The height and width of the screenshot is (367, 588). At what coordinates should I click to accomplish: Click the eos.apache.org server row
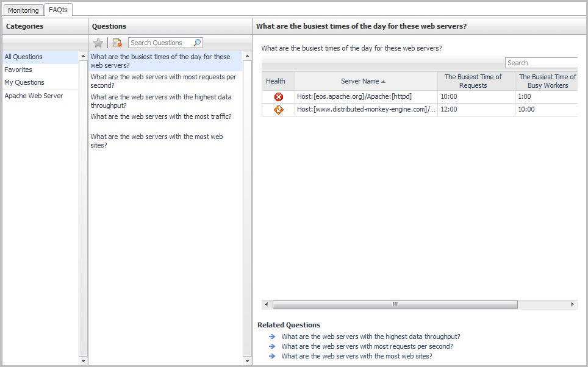(355, 97)
